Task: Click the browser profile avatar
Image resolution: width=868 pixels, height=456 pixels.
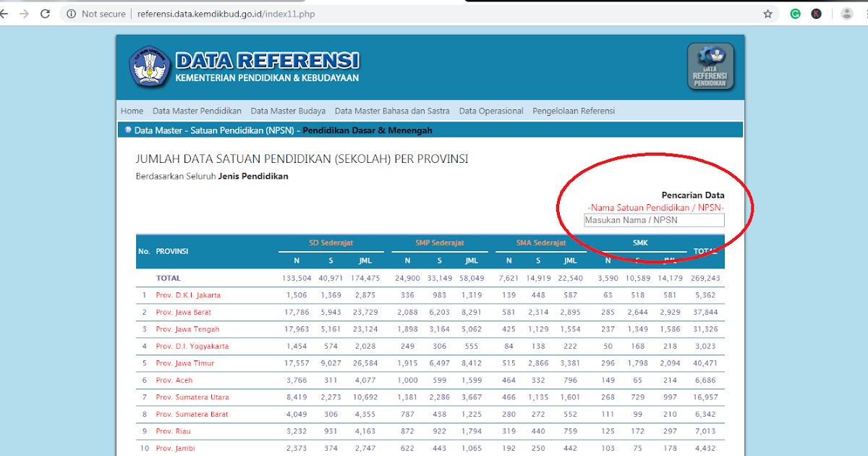Action: point(847,12)
